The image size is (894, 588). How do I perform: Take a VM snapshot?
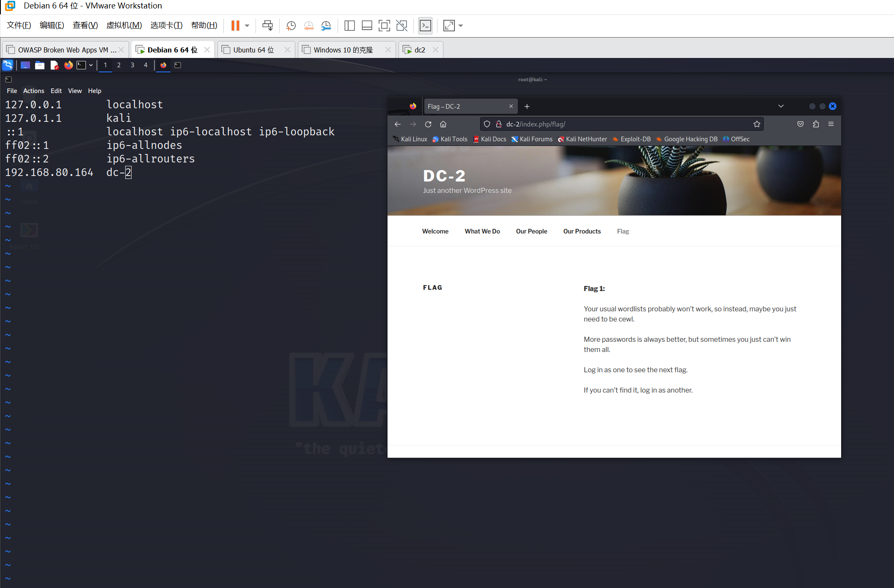(291, 26)
